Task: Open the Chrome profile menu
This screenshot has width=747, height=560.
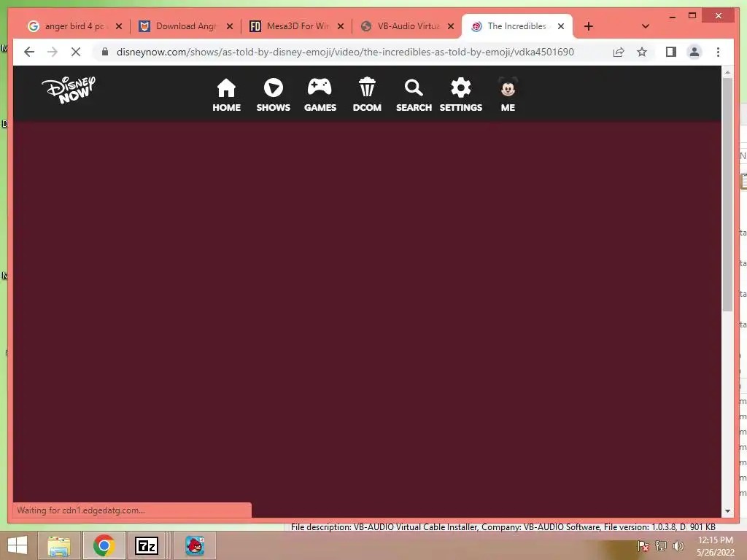Action: pyautogui.click(x=694, y=52)
